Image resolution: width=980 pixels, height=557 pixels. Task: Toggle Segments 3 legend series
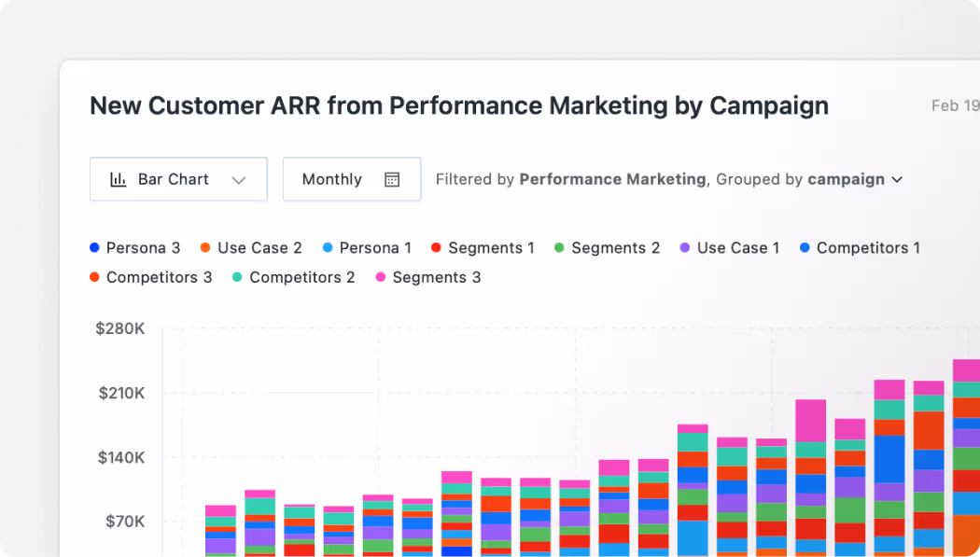click(428, 277)
